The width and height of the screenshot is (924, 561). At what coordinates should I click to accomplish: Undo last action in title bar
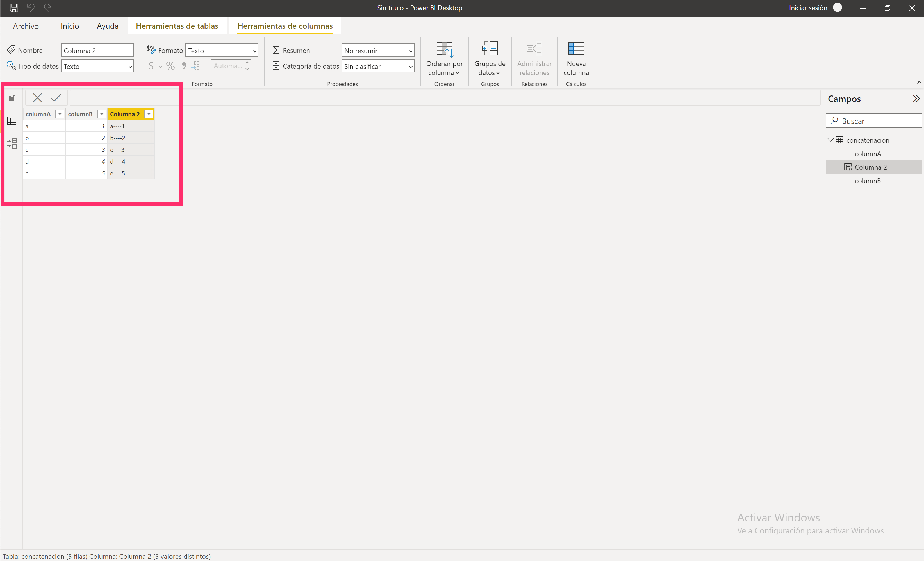pyautogui.click(x=31, y=8)
